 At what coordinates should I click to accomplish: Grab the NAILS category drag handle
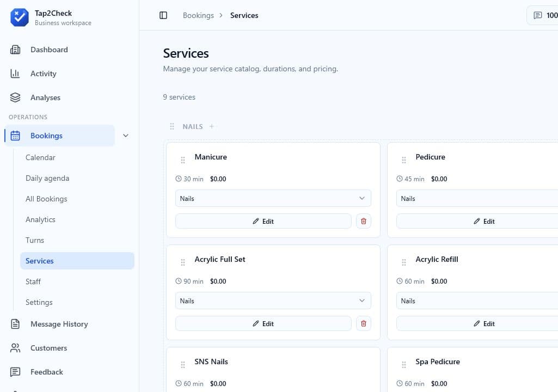pos(172,126)
